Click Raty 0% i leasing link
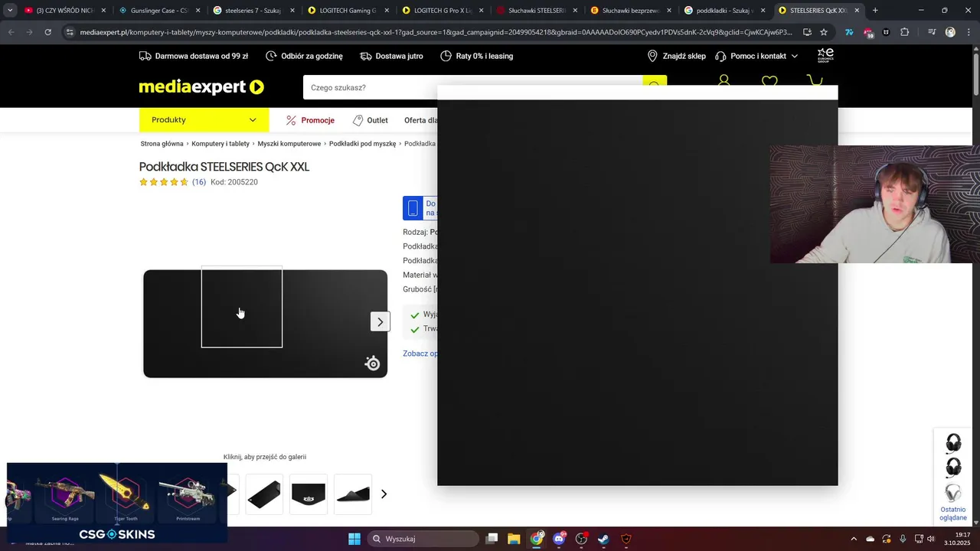The image size is (980, 551). [x=476, y=56]
